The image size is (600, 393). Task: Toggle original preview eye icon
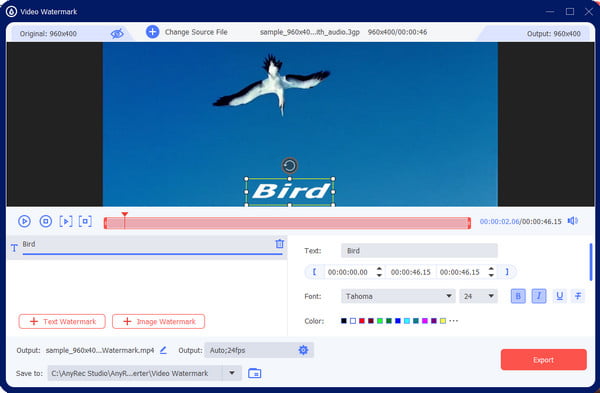click(x=117, y=34)
